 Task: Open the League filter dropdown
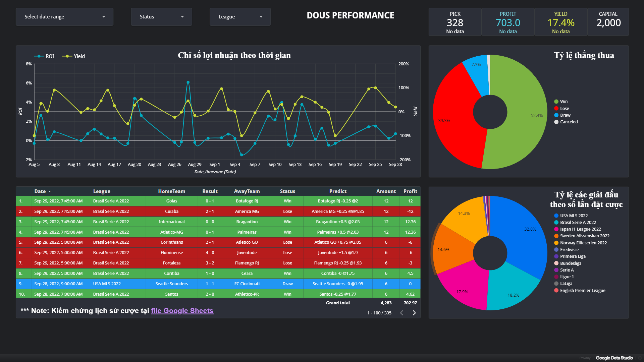(x=240, y=17)
